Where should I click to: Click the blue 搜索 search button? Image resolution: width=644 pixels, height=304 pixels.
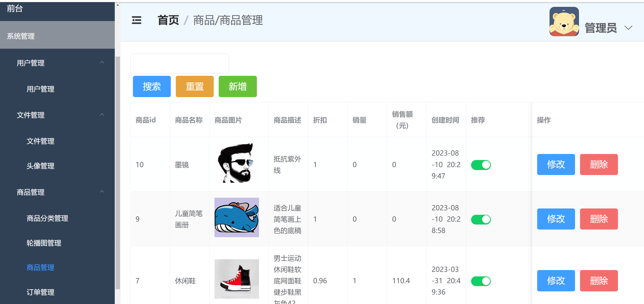tap(152, 86)
